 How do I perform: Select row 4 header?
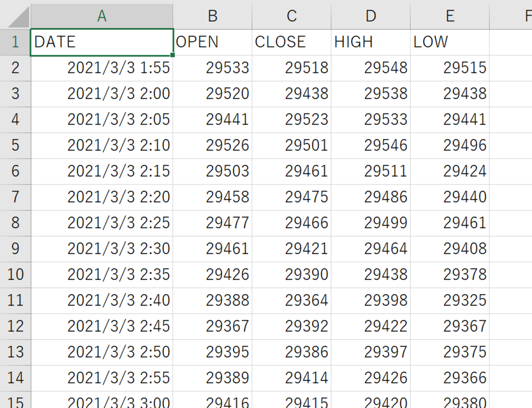tap(16, 120)
